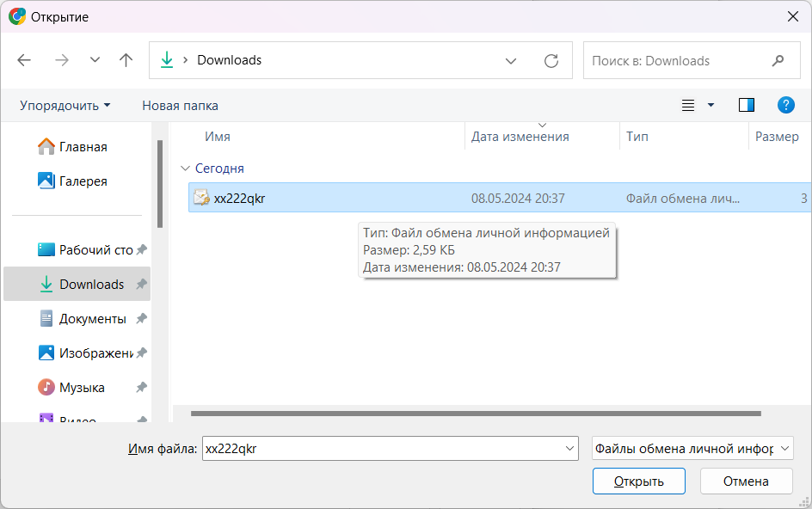Expand the address bar history dropdown

511,60
